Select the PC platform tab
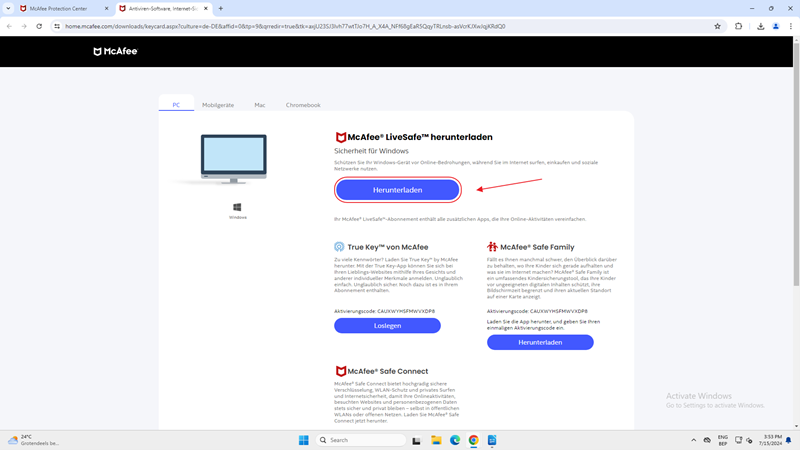The height and width of the screenshot is (450, 800). pyautogui.click(x=176, y=105)
